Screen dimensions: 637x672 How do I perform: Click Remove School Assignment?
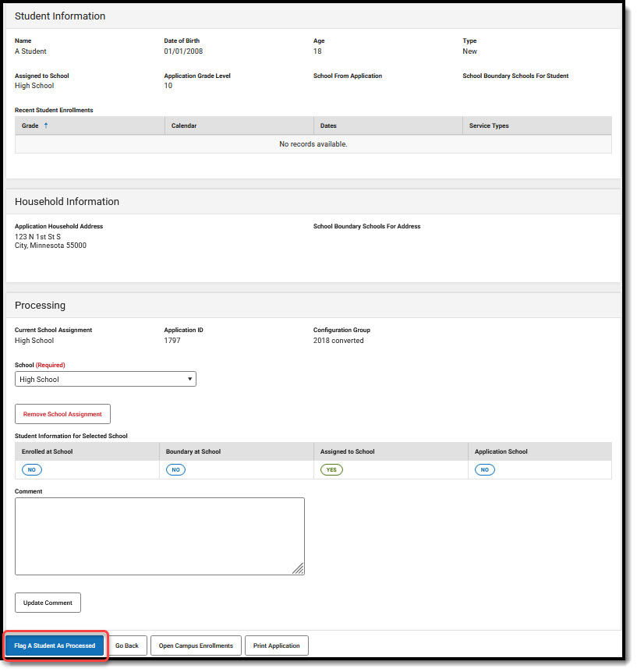62,414
